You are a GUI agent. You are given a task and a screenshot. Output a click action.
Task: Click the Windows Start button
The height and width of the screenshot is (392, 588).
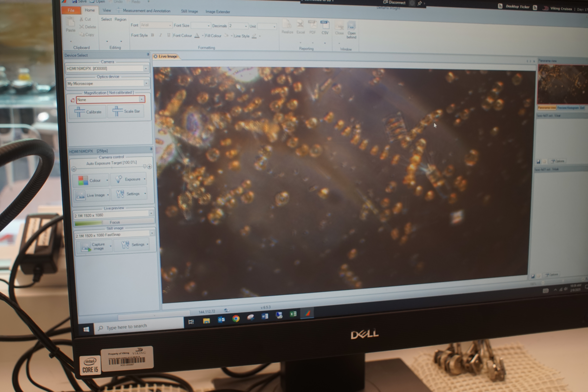coord(86,329)
